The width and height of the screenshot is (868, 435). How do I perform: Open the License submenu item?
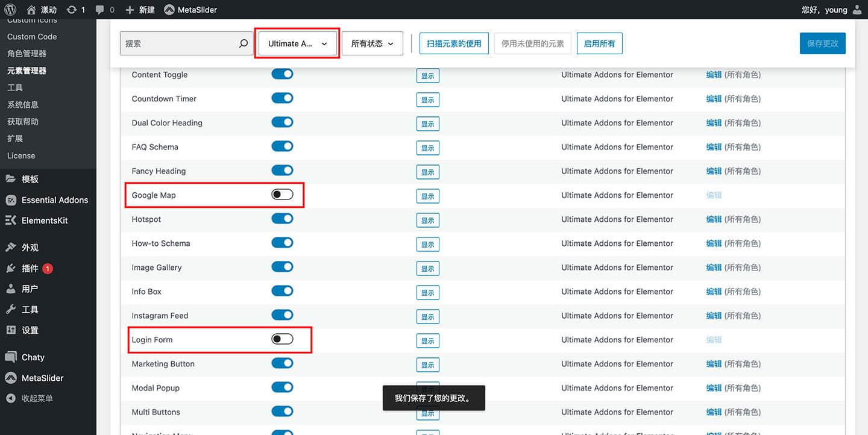click(21, 155)
